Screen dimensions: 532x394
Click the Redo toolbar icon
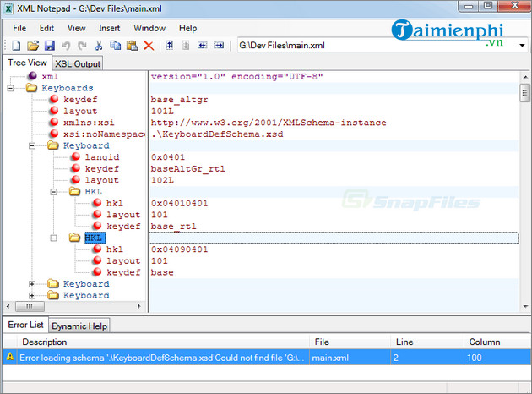[82, 45]
